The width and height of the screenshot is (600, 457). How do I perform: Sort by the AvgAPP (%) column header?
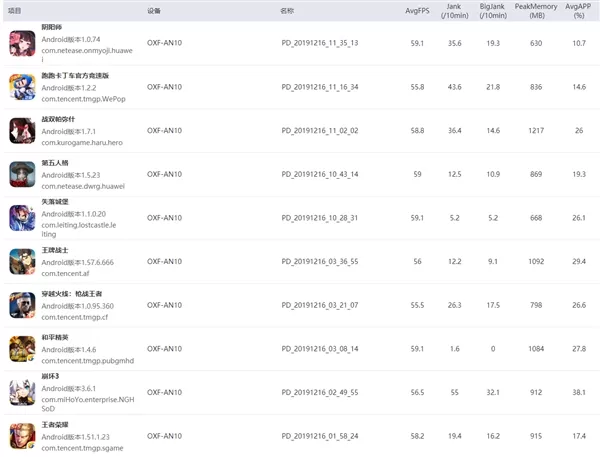click(579, 11)
